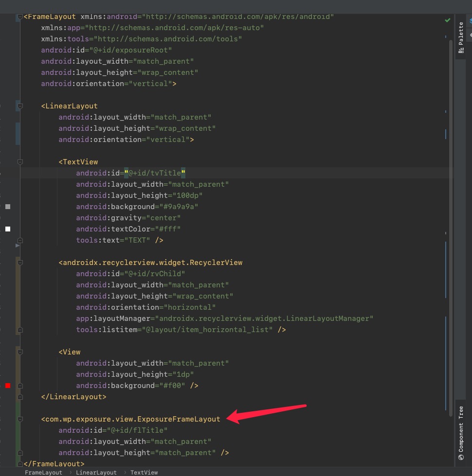Screen dimensions: 472x476
Task: Click the gray #9a9a9a color preview swatch
Action: coord(8,206)
